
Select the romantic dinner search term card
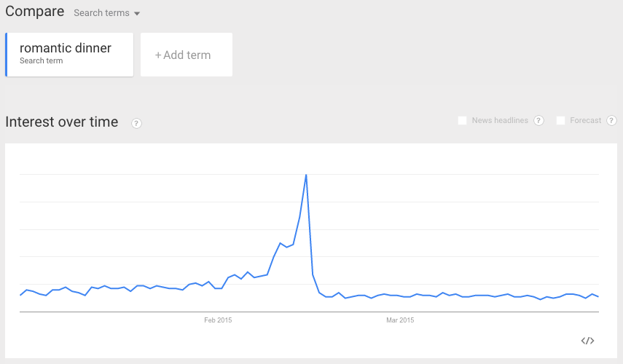[69, 55]
